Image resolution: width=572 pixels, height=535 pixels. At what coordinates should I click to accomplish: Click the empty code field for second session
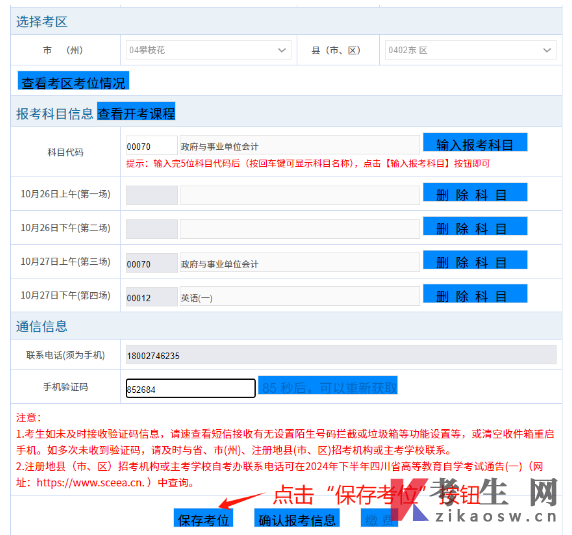[x=152, y=229]
